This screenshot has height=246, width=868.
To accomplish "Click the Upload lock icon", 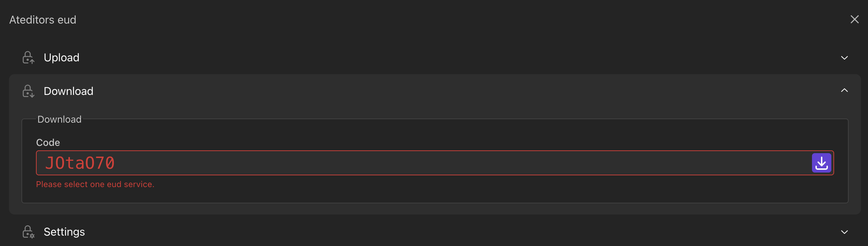I will coord(28,58).
